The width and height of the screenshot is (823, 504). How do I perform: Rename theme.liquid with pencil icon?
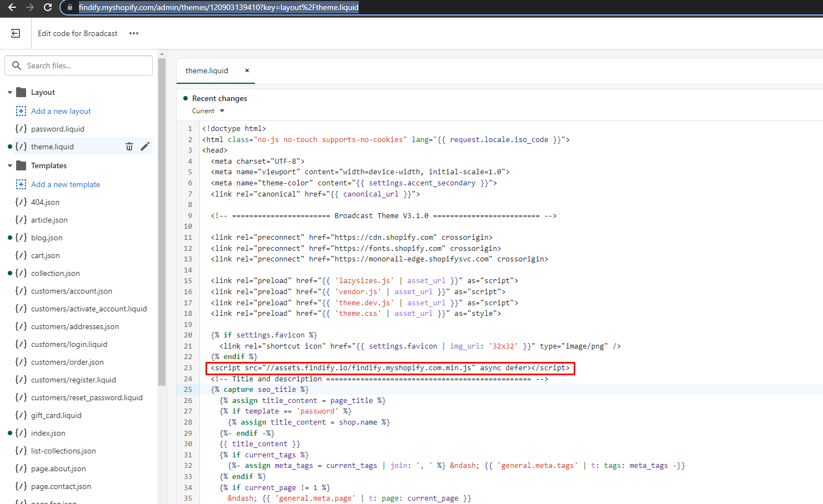145,147
